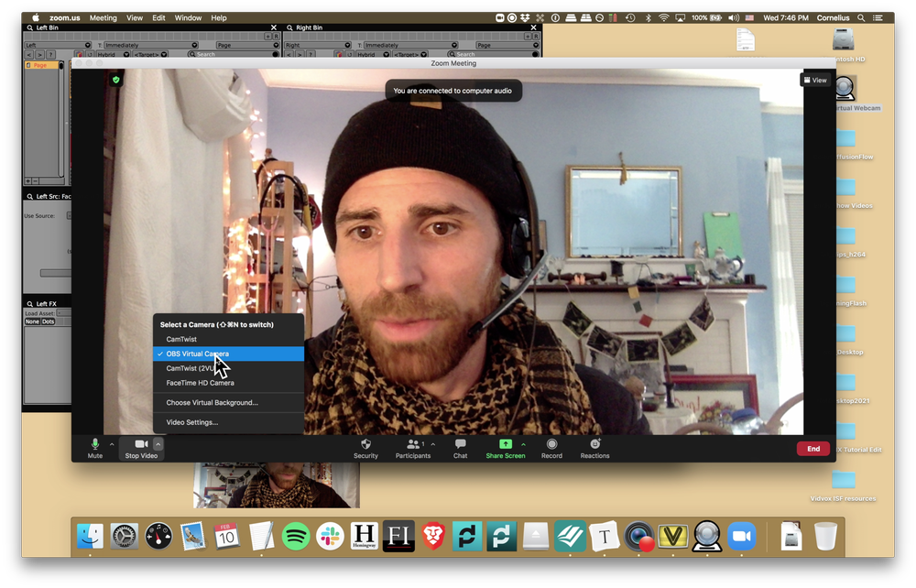This screenshot has width=916, height=588.
Task: Open the Left dropdown in Left Bin
Action: pos(57,45)
